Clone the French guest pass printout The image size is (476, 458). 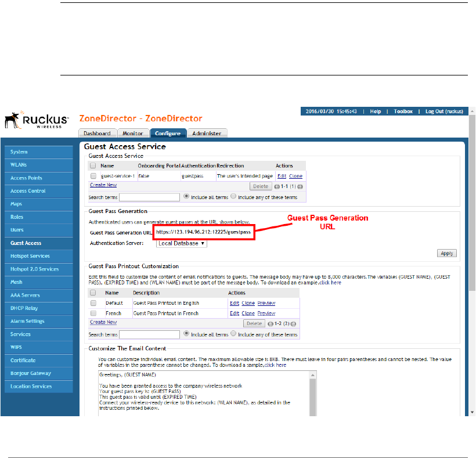pyautogui.click(x=248, y=313)
